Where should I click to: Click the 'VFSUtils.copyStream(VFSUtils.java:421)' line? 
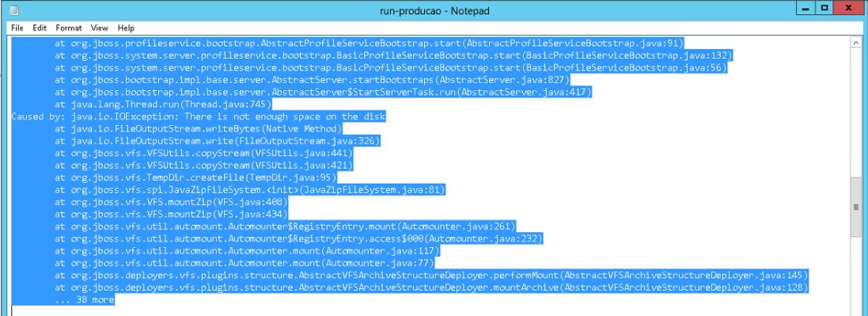click(x=203, y=166)
